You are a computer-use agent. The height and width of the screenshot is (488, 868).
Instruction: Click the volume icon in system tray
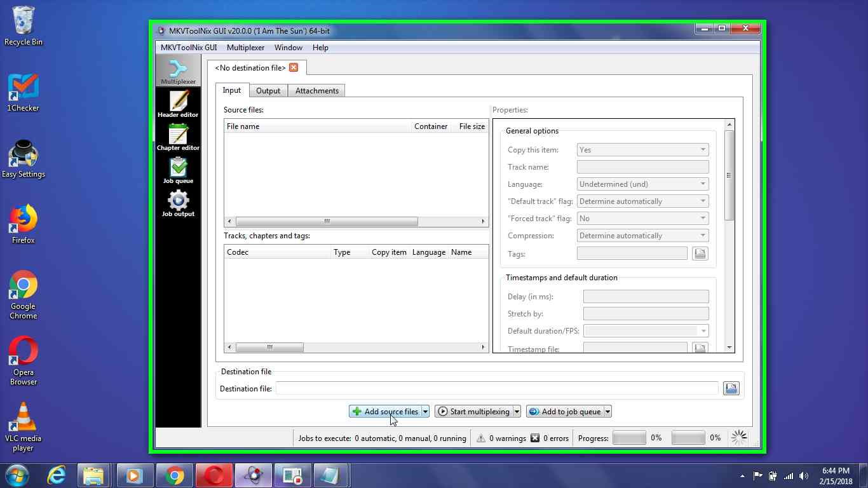point(804,476)
